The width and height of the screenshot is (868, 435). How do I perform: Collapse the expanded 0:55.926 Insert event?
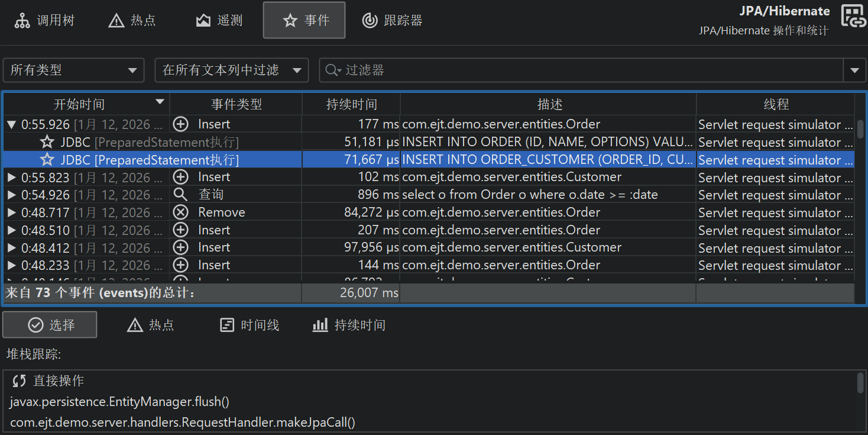click(x=11, y=125)
